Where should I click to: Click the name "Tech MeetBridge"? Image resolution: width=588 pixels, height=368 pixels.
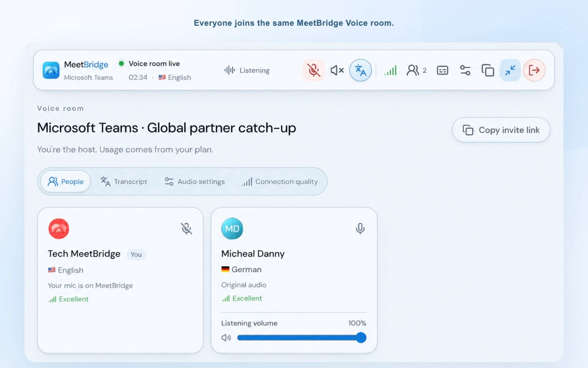click(84, 254)
